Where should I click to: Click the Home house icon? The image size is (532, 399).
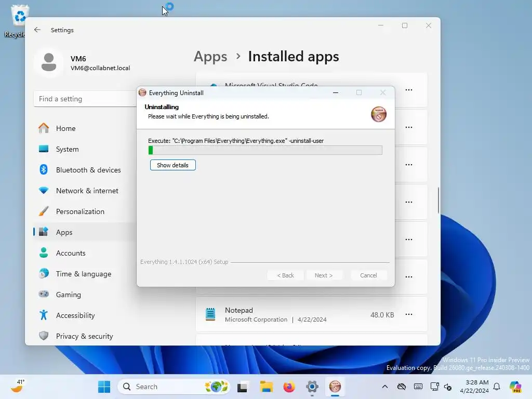(44, 128)
